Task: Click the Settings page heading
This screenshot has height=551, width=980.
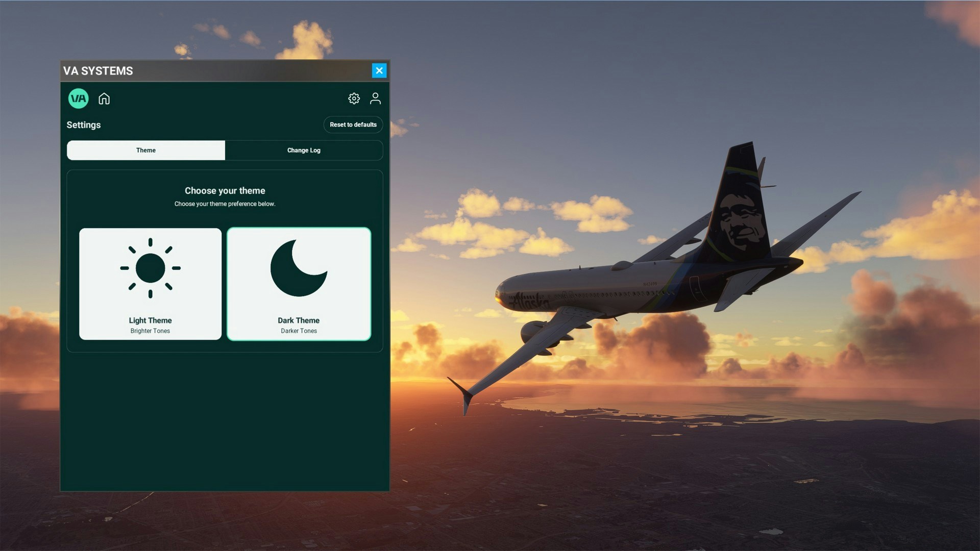Action: (x=84, y=125)
